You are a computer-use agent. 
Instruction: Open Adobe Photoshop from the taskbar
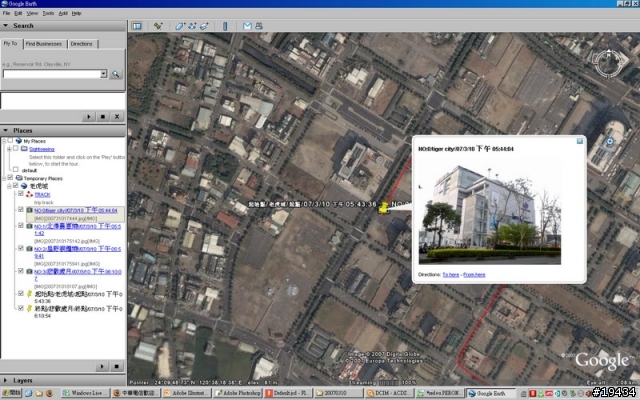[238, 393]
